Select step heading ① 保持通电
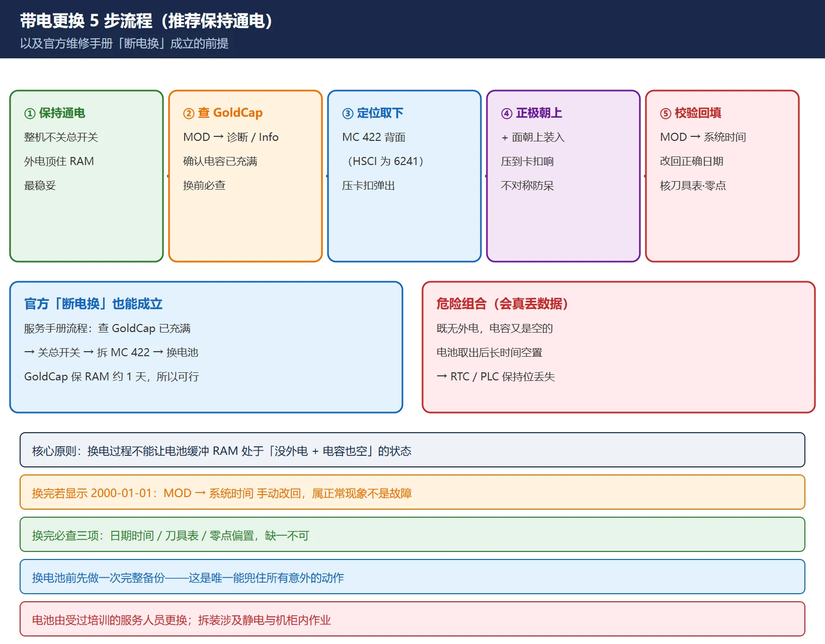The height and width of the screenshot is (644, 825). coord(55,113)
